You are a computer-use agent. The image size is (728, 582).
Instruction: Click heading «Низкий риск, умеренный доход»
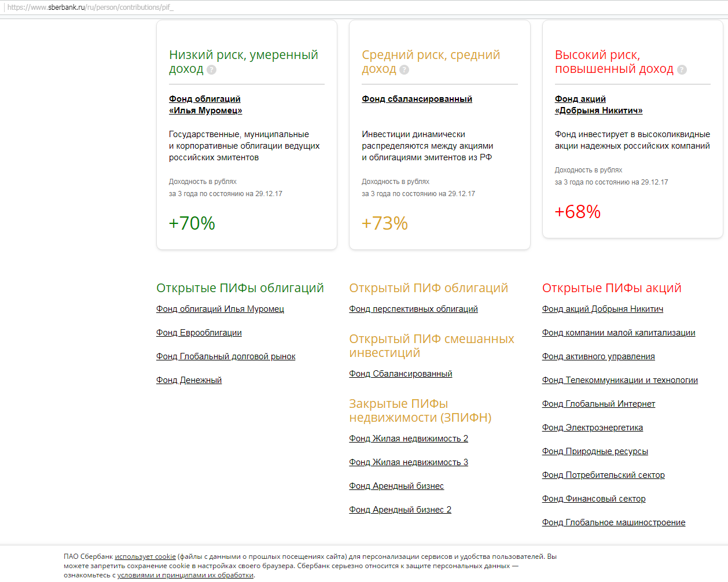tap(244, 62)
